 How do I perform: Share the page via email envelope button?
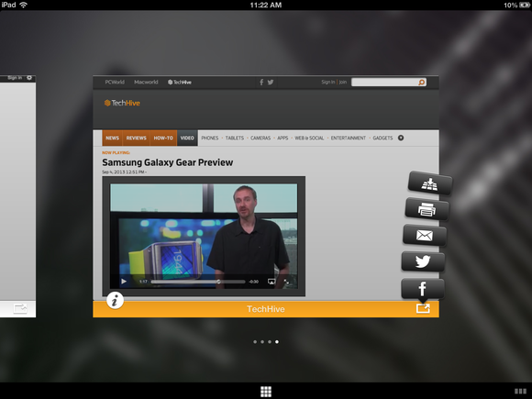coord(425,236)
